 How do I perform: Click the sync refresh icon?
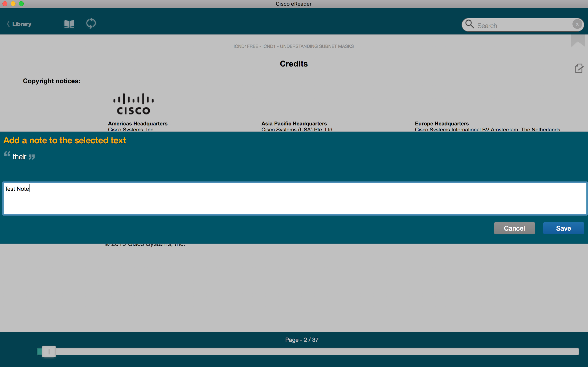(91, 23)
